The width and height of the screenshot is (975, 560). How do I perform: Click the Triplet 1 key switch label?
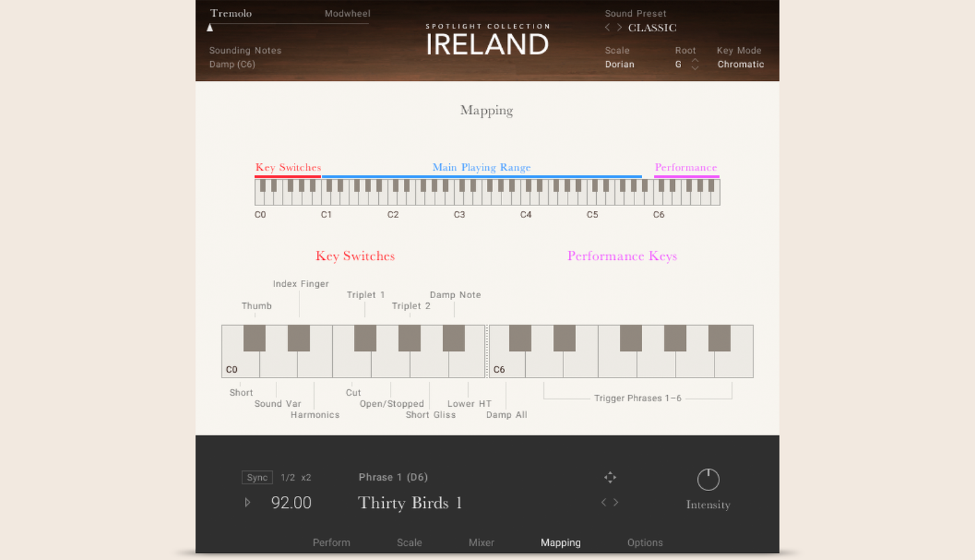pos(366,295)
